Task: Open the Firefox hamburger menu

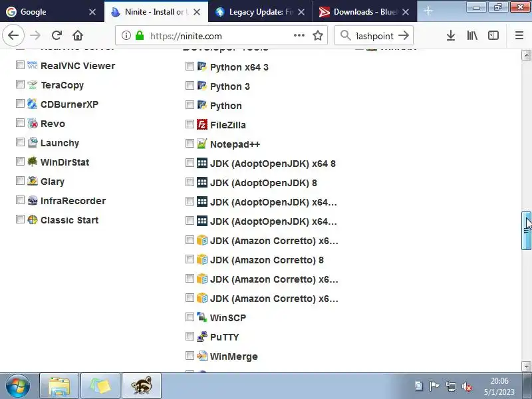Action: click(519, 35)
